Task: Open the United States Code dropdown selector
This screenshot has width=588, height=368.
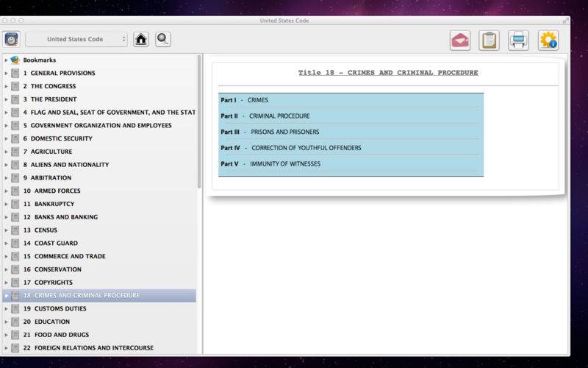Action: point(76,39)
